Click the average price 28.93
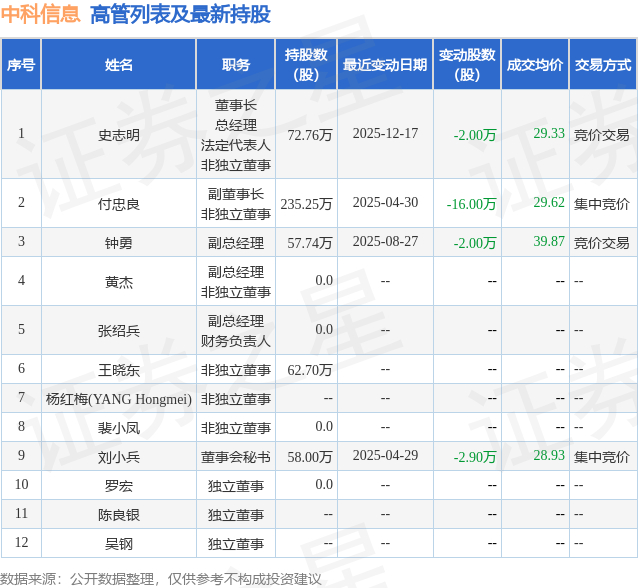This screenshot has height=588, width=638. point(549,456)
